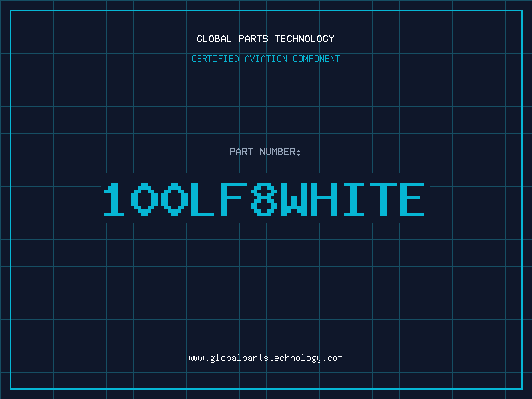Click the 'GLOBAL PARTS-TECHNOLOGY' heading

[x=265, y=39]
